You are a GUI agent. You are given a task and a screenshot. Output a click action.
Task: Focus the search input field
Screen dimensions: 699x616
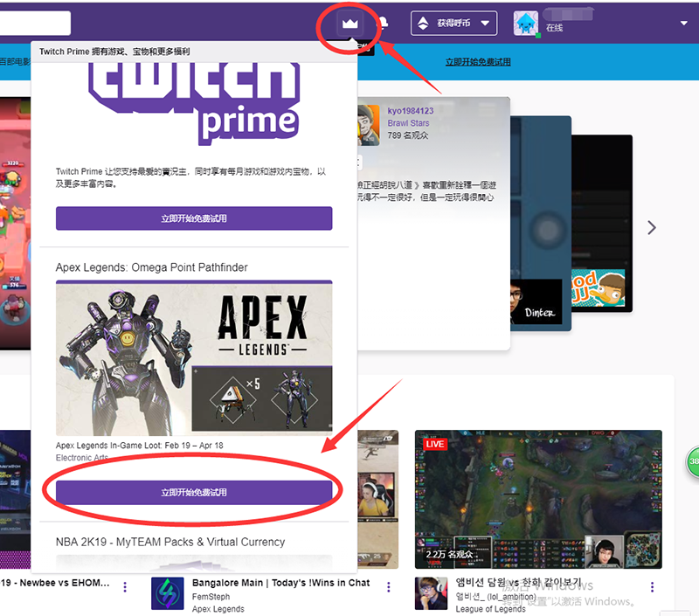tap(35, 24)
